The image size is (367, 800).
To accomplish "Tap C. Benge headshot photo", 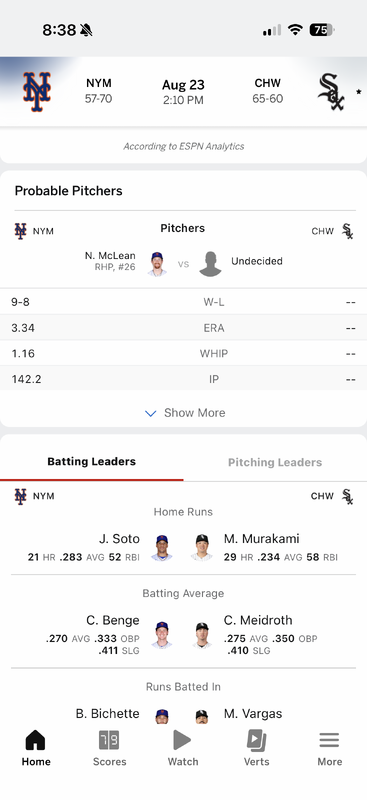I will click(162, 634).
